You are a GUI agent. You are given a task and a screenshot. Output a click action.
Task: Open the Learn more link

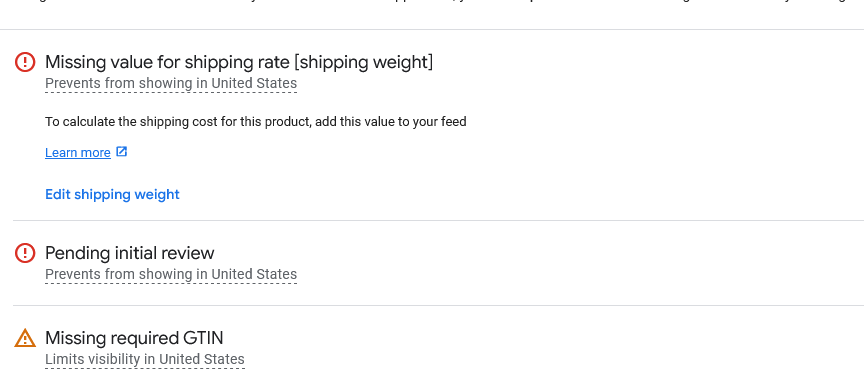pyautogui.click(x=78, y=153)
